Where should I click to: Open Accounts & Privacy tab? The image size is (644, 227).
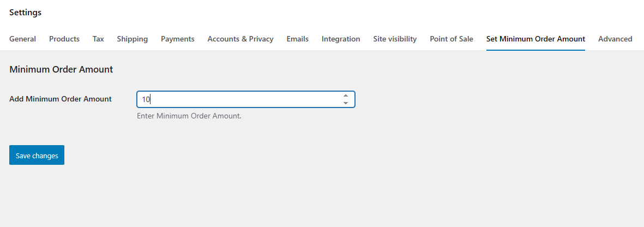(x=240, y=39)
